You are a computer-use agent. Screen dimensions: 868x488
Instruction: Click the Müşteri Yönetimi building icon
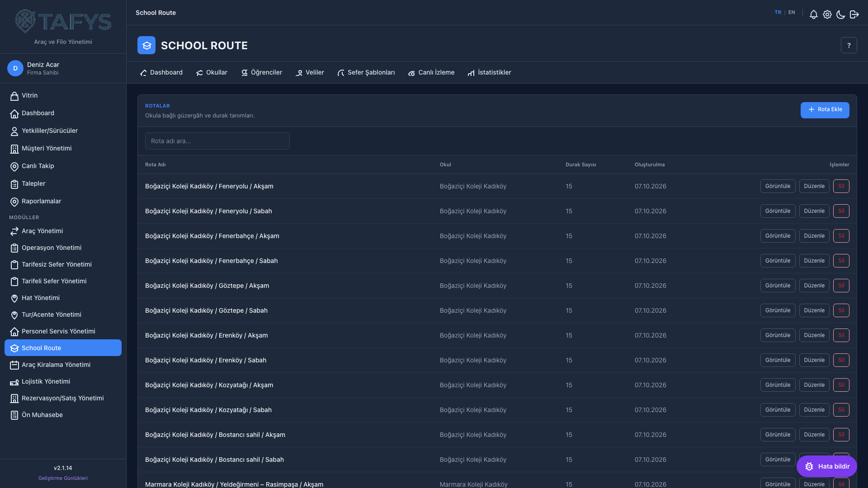coord(14,149)
